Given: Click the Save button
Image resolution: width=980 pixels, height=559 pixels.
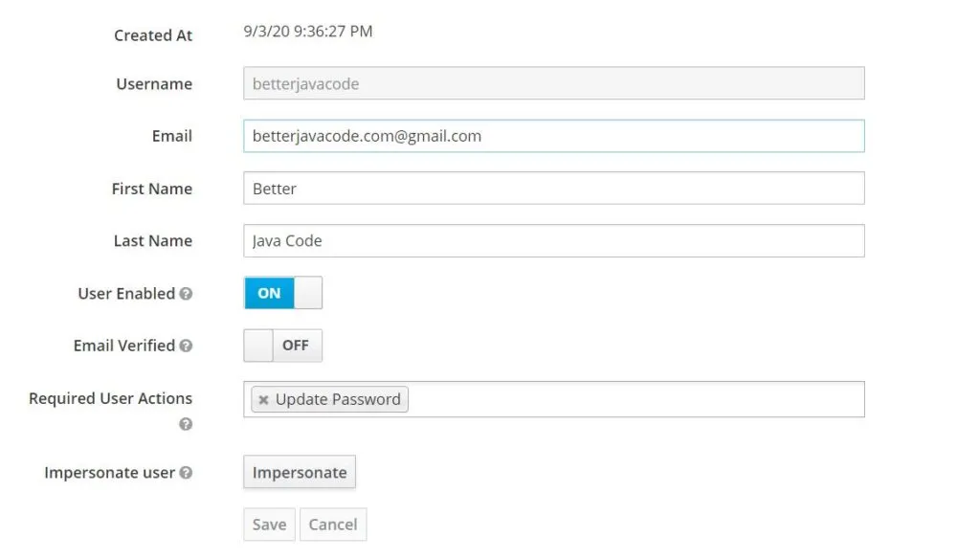Looking at the screenshot, I should (x=268, y=525).
